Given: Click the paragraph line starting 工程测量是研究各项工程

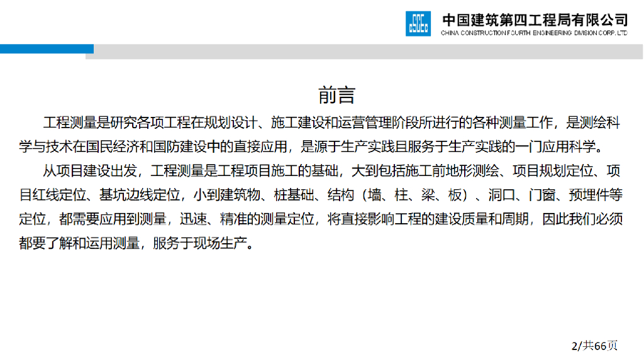Looking at the screenshot, I should tap(331, 123).
